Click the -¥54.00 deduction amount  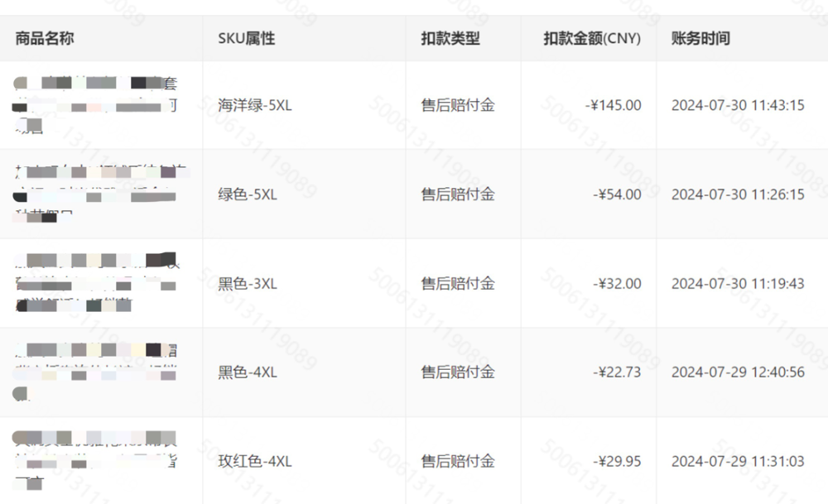617,194
